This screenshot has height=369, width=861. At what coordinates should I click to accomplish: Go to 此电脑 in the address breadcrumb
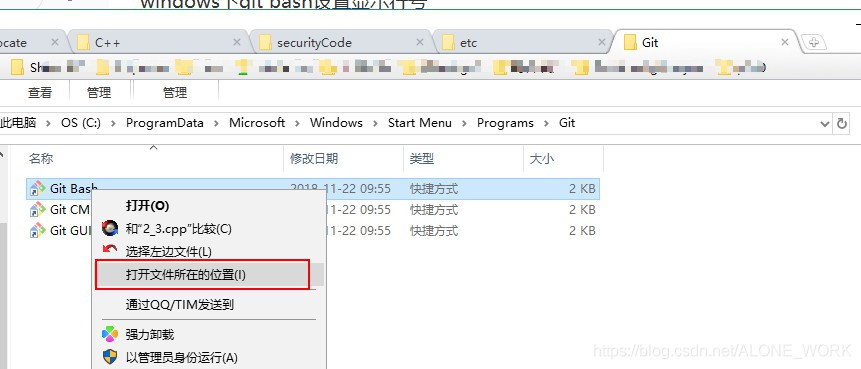click(x=18, y=123)
